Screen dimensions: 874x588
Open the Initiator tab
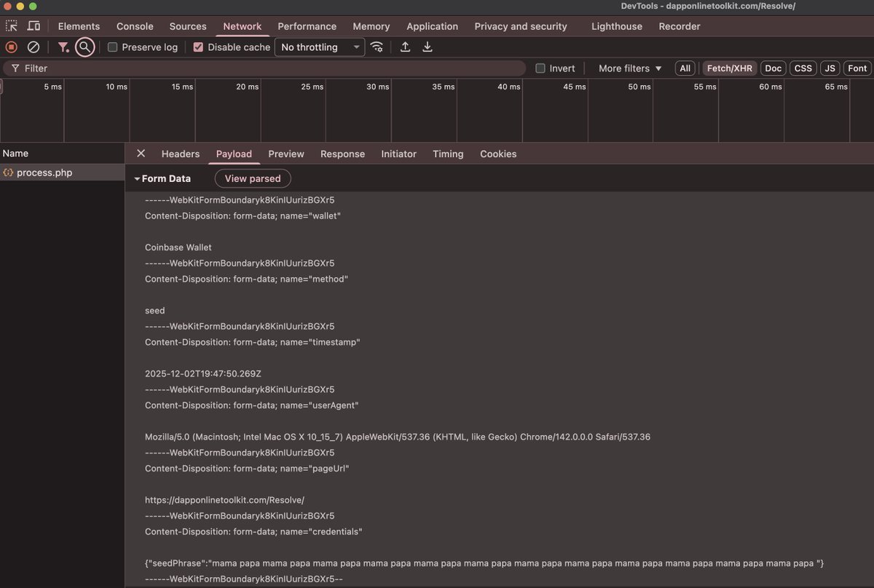(x=399, y=154)
